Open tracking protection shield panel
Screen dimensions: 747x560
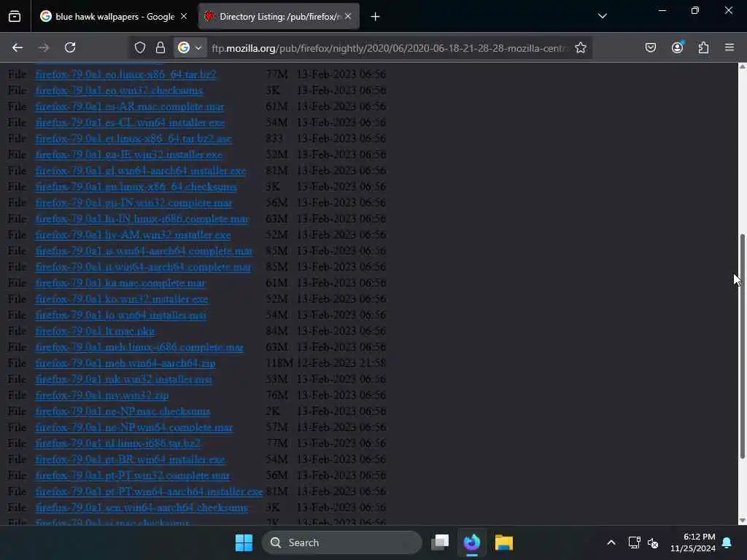pos(139,47)
